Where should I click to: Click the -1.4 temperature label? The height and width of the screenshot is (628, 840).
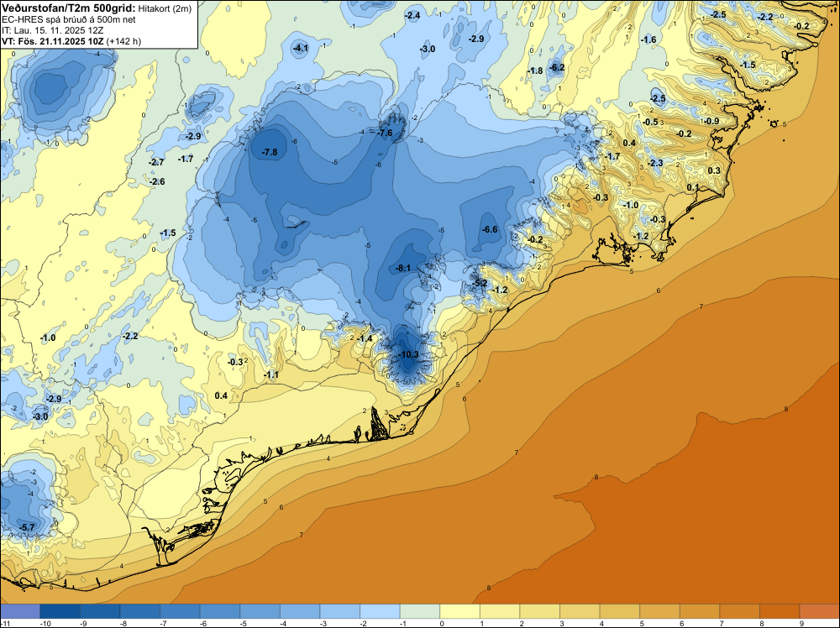pyautogui.click(x=365, y=338)
